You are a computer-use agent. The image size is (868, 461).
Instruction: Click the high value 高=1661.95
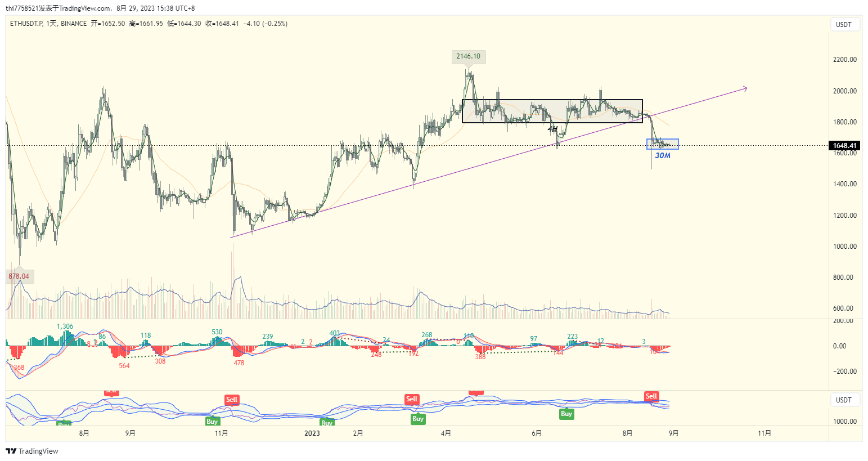[146, 24]
